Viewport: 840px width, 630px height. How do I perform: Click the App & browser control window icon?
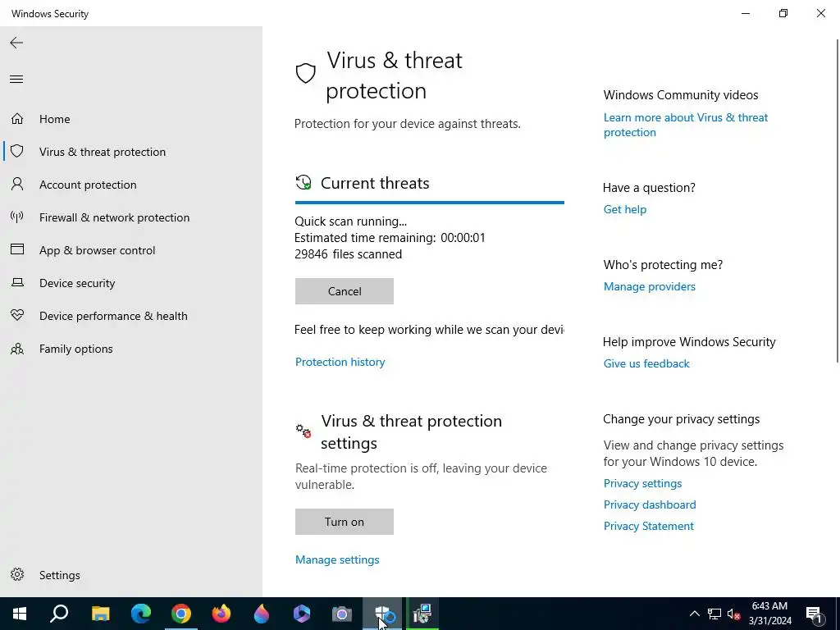pos(17,249)
